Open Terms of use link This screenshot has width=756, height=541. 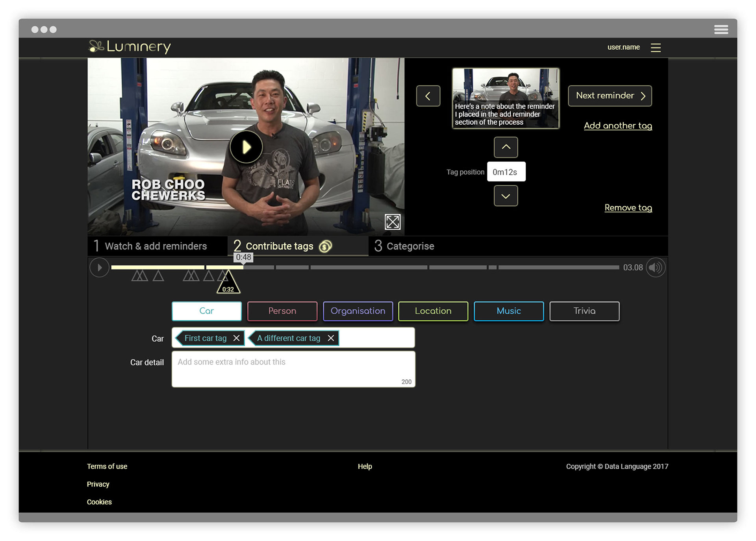click(107, 466)
